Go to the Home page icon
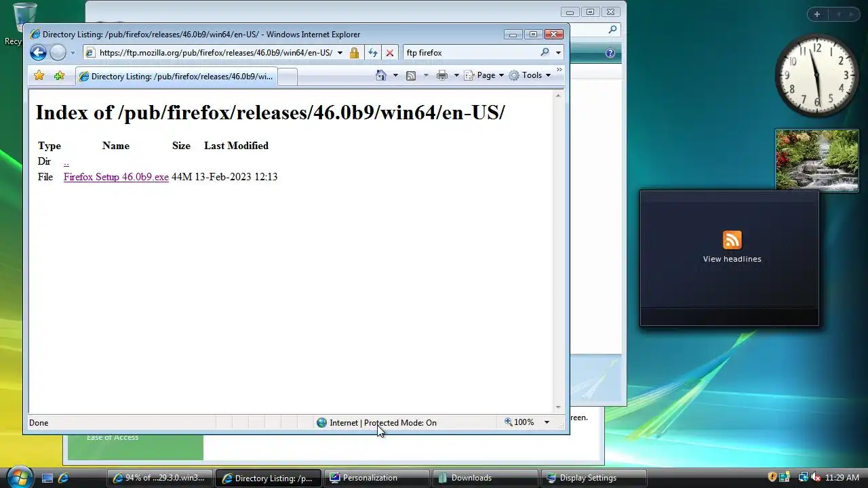The height and width of the screenshot is (488, 868). tap(382, 75)
